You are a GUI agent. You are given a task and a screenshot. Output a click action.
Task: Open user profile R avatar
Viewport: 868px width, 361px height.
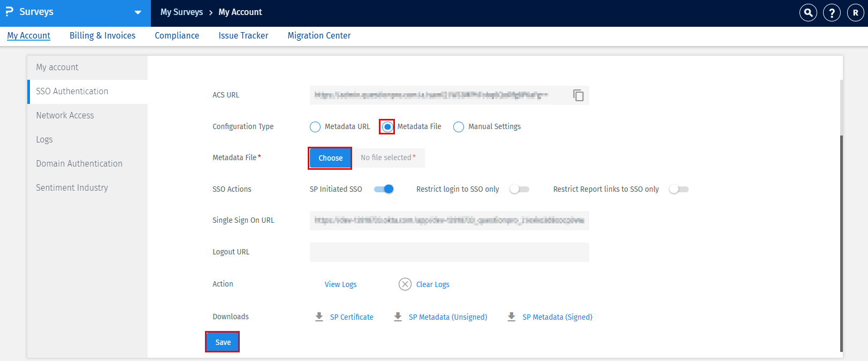(855, 12)
